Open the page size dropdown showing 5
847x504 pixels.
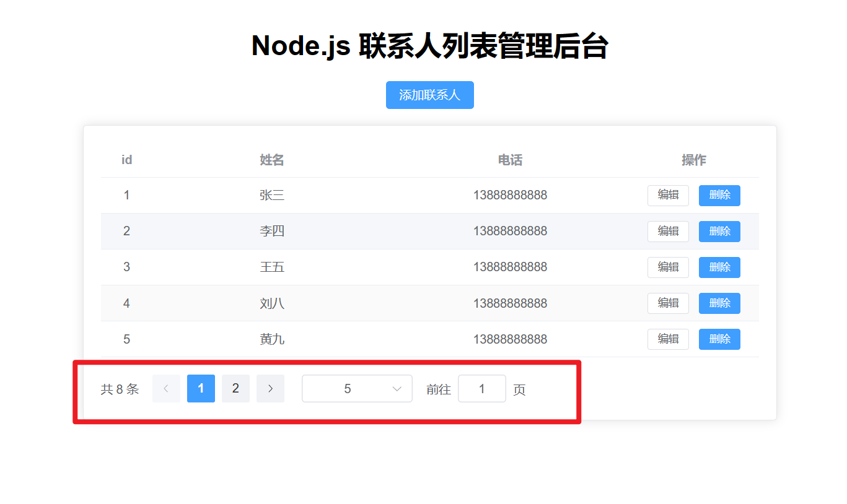point(357,388)
